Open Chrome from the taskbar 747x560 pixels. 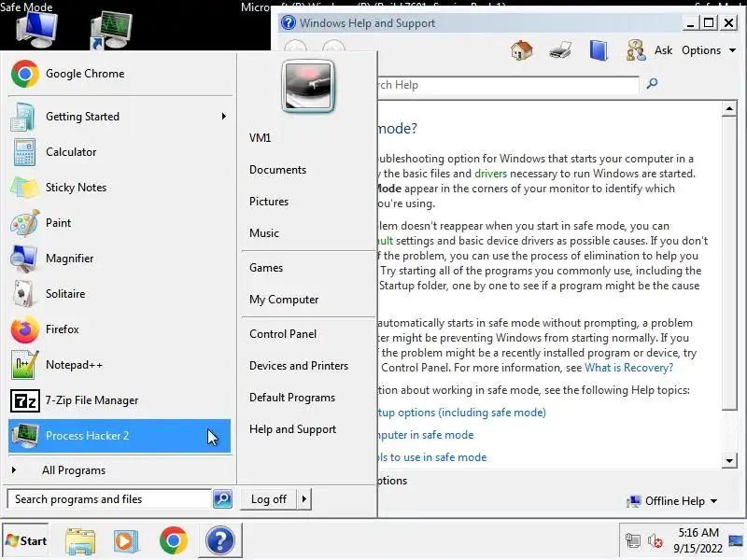click(x=174, y=541)
